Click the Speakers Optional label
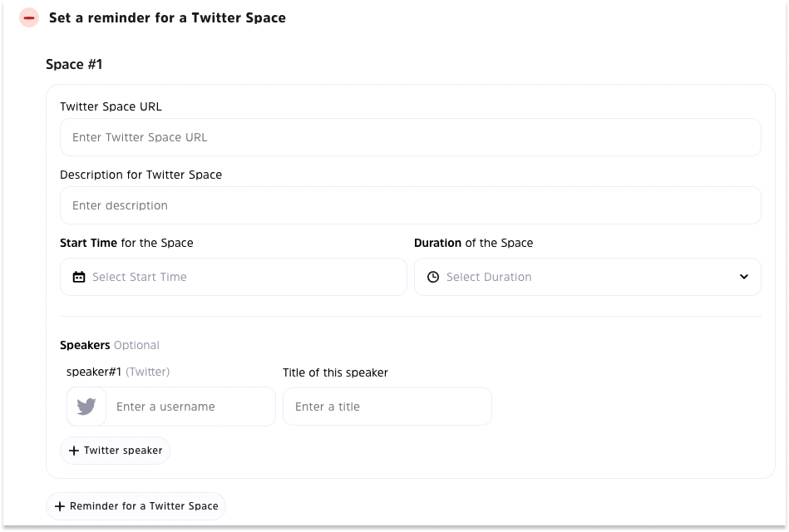789x532 pixels. point(109,345)
